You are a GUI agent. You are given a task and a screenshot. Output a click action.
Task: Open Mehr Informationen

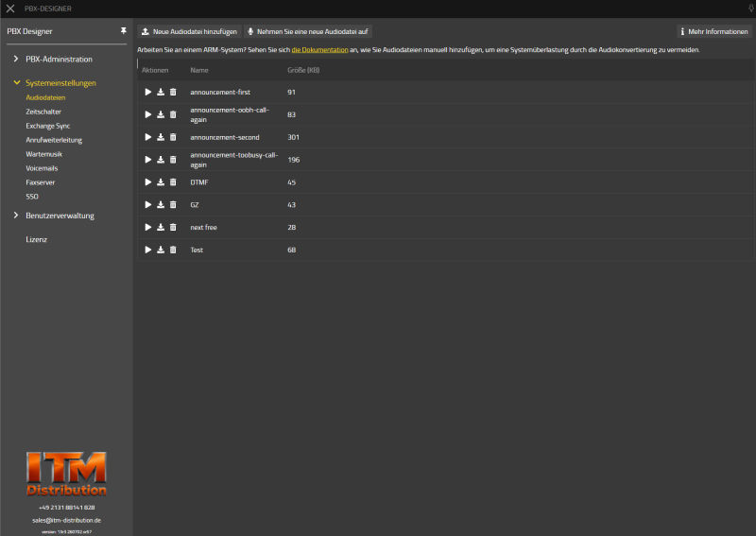pos(714,31)
